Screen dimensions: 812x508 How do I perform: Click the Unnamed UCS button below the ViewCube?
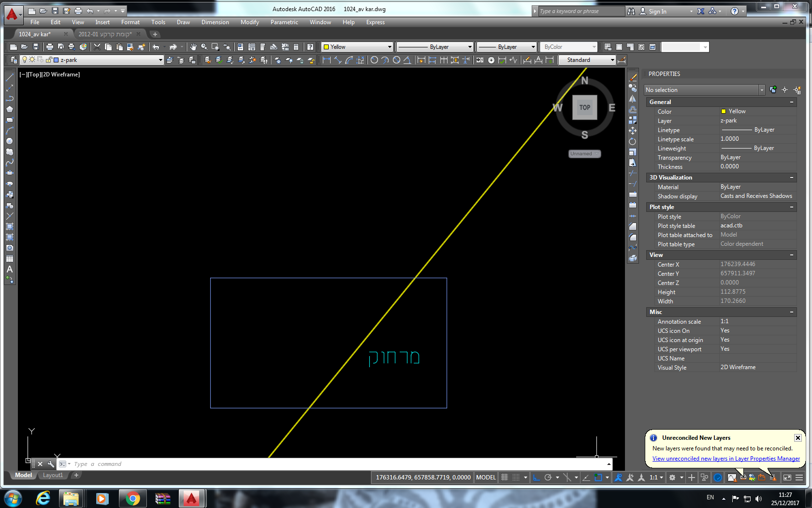584,154
